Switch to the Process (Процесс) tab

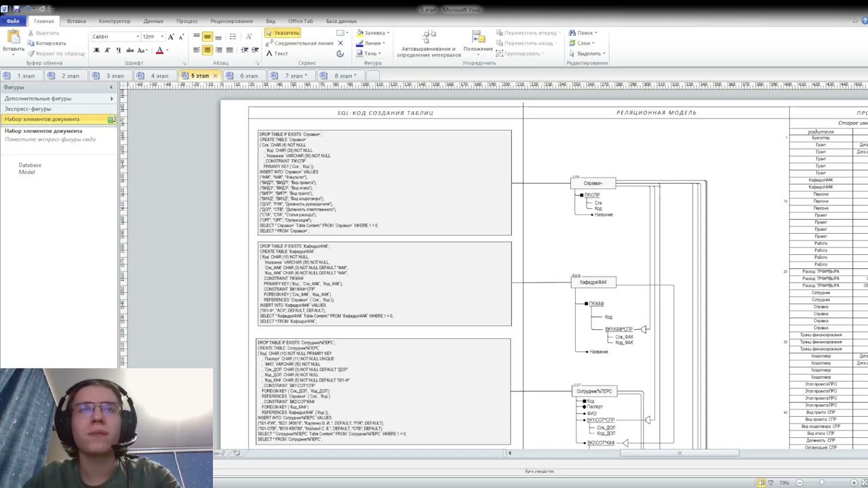pyautogui.click(x=187, y=21)
